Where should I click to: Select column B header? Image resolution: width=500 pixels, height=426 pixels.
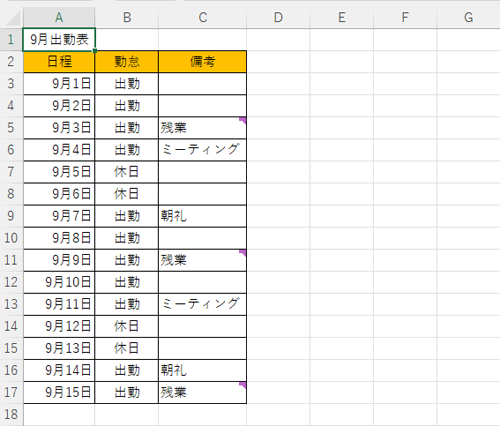[x=127, y=17]
